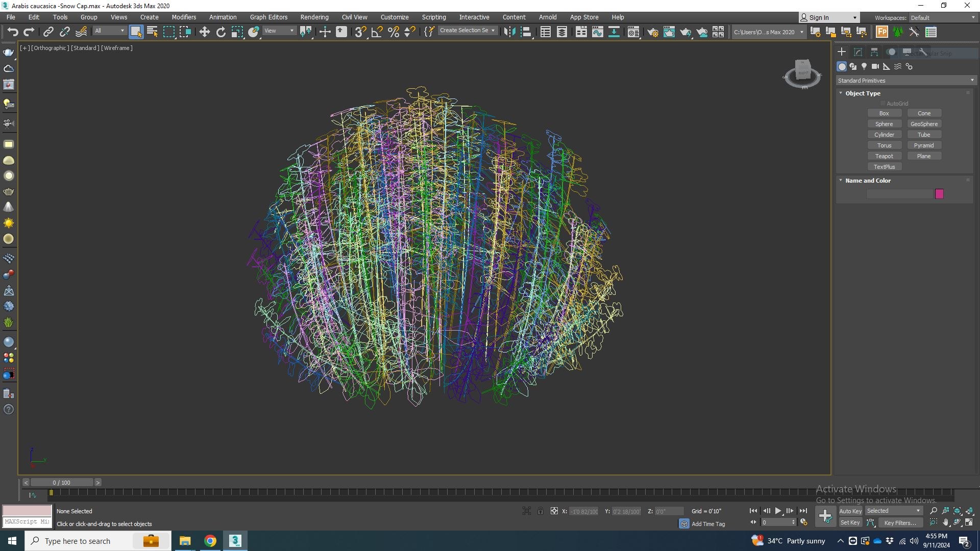Open the Hierarchy panel tab

tap(874, 52)
